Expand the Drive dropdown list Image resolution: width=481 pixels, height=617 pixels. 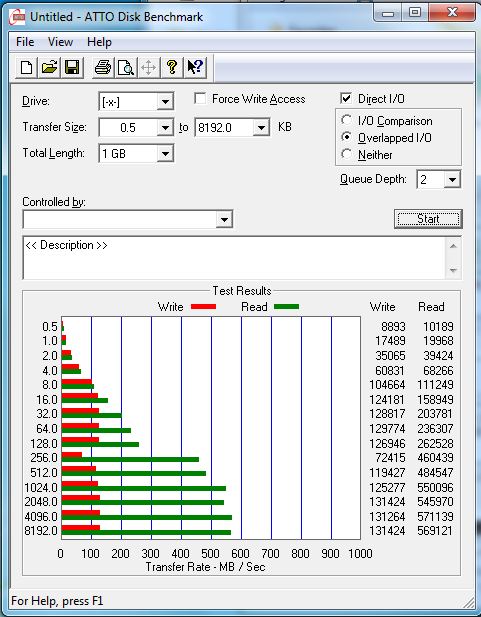click(x=165, y=102)
